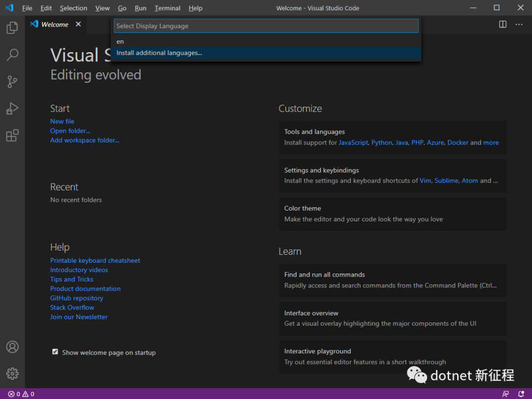The image size is (532, 399).
Task: Click the feedback icon in status bar
Action: pyautogui.click(x=505, y=394)
